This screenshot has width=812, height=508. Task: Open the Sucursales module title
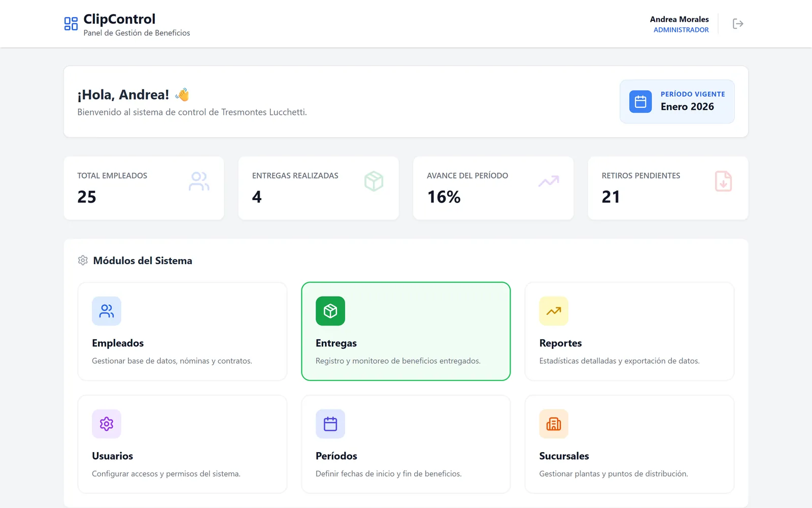point(564,456)
